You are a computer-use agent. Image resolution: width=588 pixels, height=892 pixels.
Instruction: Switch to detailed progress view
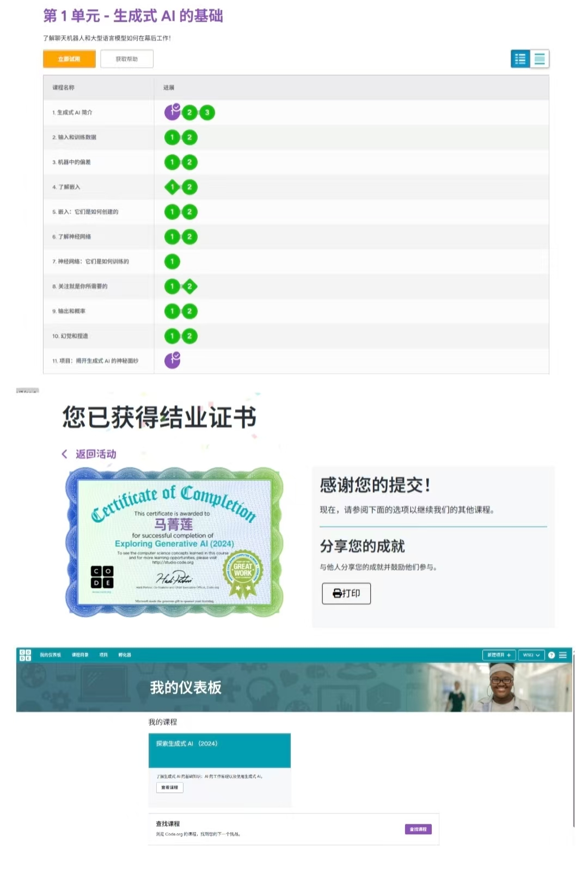point(540,59)
